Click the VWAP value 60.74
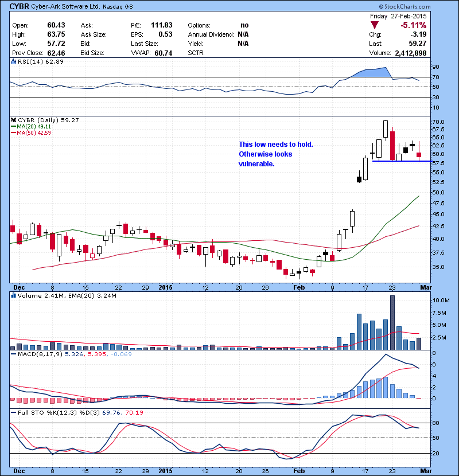Screen dimensions: 459x476 [x=164, y=53]
